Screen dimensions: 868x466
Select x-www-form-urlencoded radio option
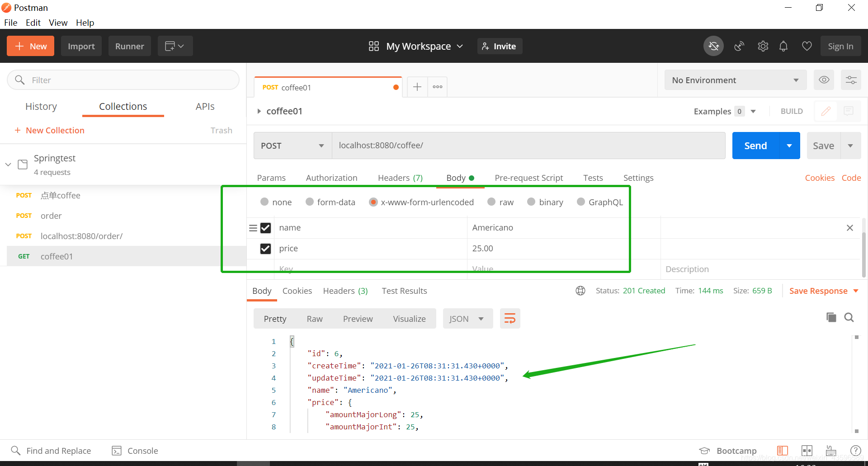click(373, 202)
